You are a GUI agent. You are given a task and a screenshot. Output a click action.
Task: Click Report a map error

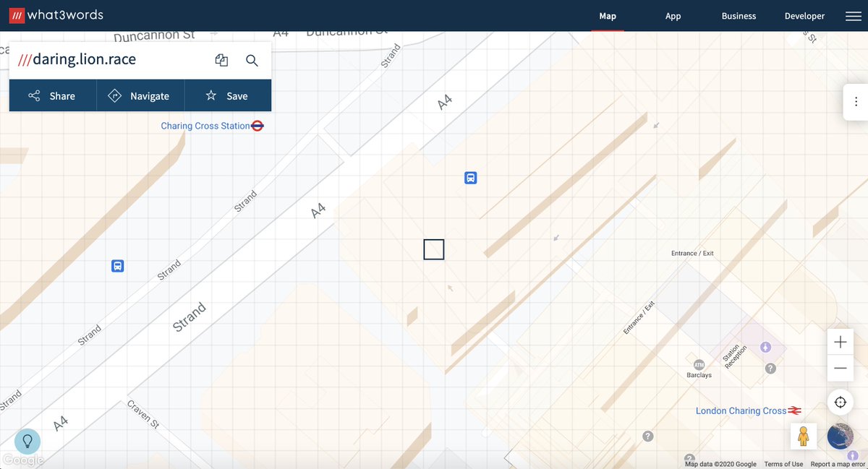(x=838, y=464)
